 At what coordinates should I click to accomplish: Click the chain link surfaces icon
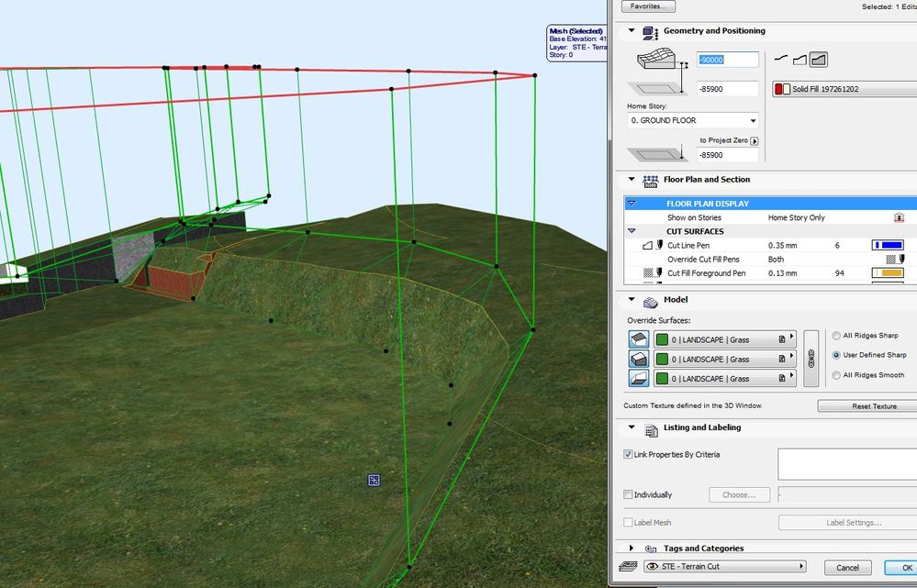click(x=811, y=359)
